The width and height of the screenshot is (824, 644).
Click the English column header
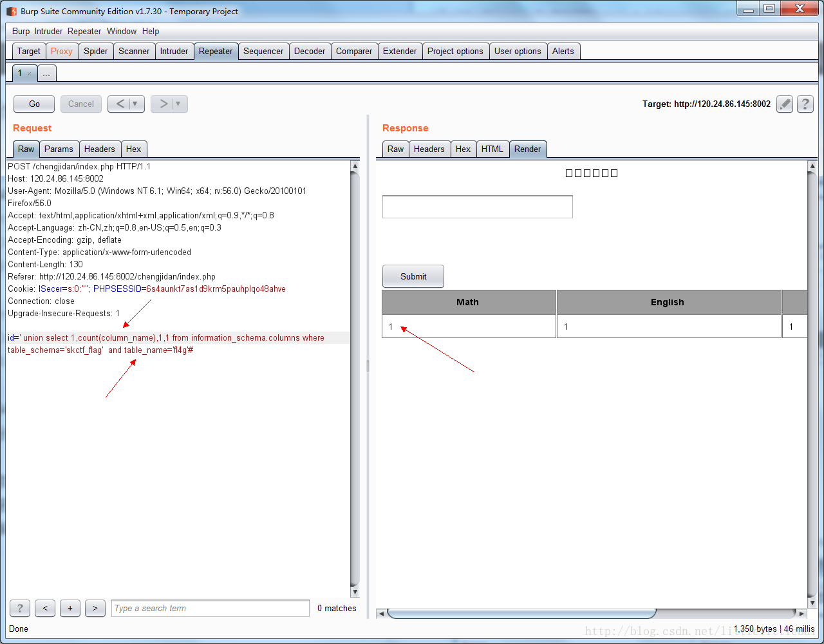pyautogui.click(x=669, y=302)
